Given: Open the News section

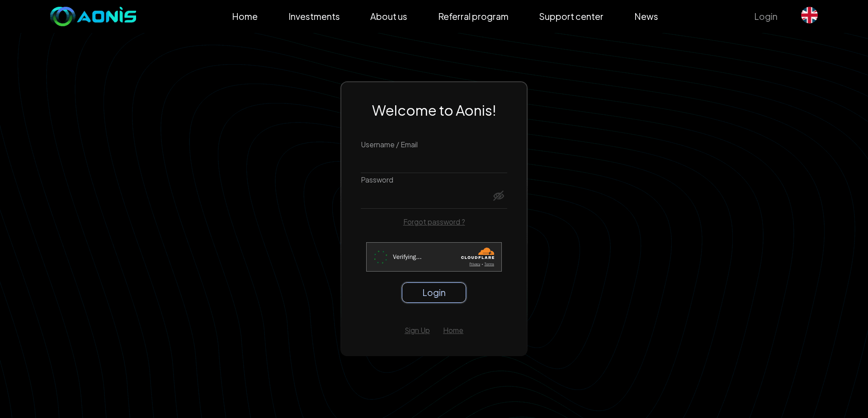Looking at the screenshot, I should click(x=646, y=17).
